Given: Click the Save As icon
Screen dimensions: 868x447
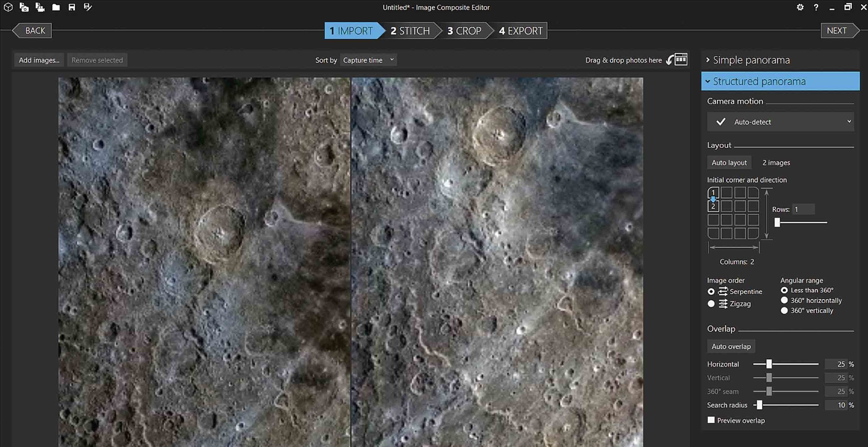Looking at the screenshot, I should (88, 7).
